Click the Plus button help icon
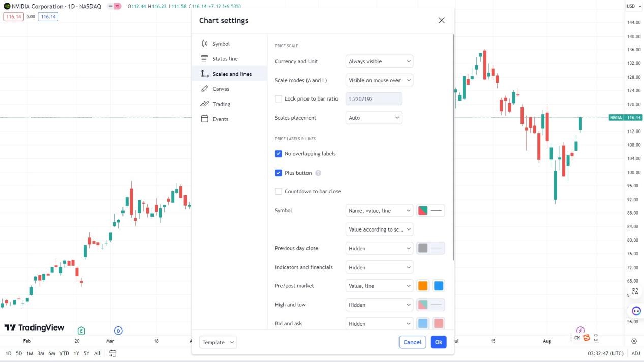This screenshot has height=362, width=644. click(x=318, y=173)
